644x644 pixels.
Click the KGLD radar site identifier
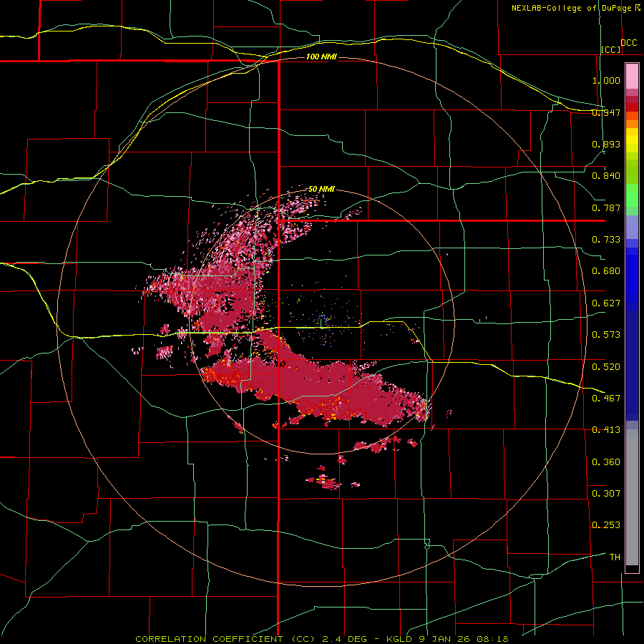tap(399, 639)
